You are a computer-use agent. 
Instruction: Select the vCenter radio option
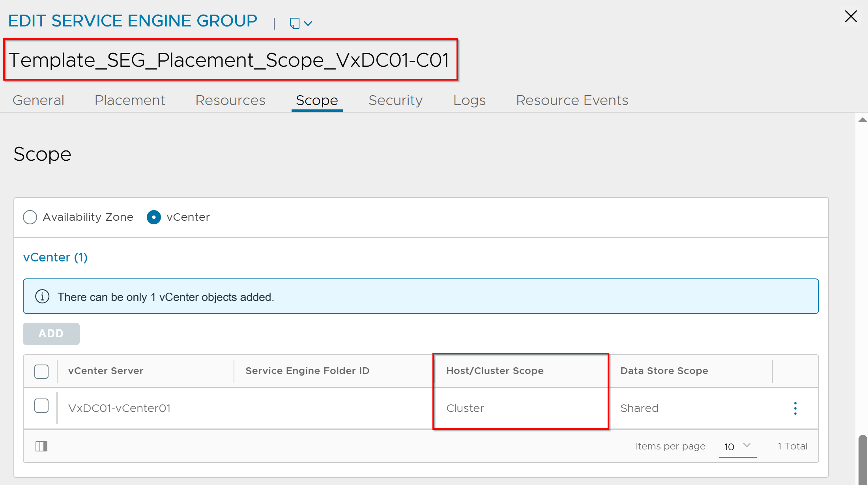pyautogui.click(x=154, y=217)
